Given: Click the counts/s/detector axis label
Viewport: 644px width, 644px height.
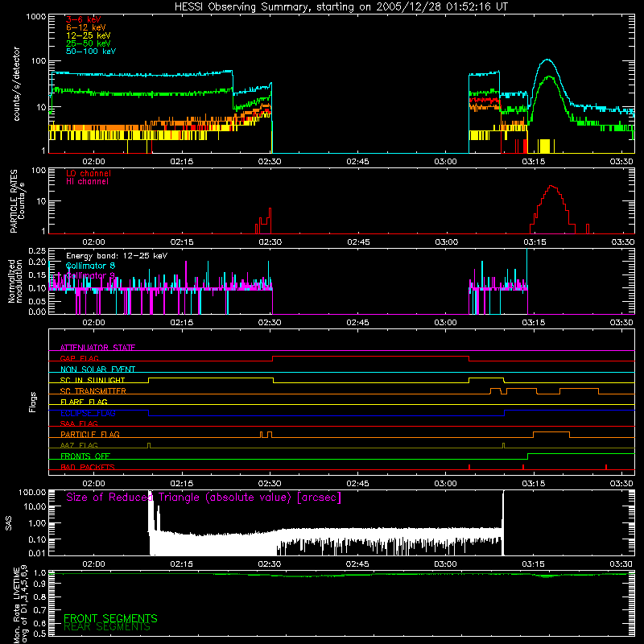Looking at the screenshot, I should pos(16,84).
